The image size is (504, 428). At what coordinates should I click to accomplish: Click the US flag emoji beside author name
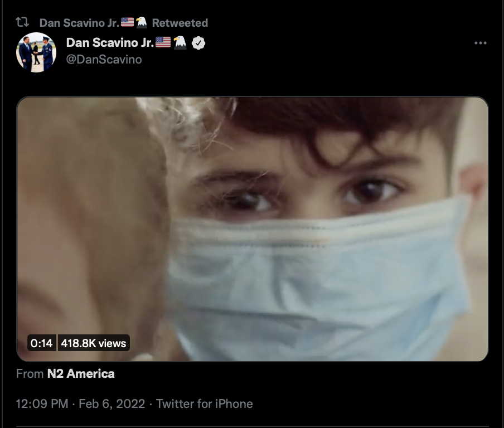click(x=163, y=42)
